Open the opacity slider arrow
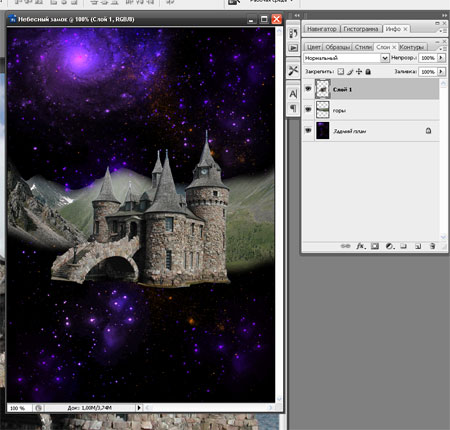 point(441,58)
